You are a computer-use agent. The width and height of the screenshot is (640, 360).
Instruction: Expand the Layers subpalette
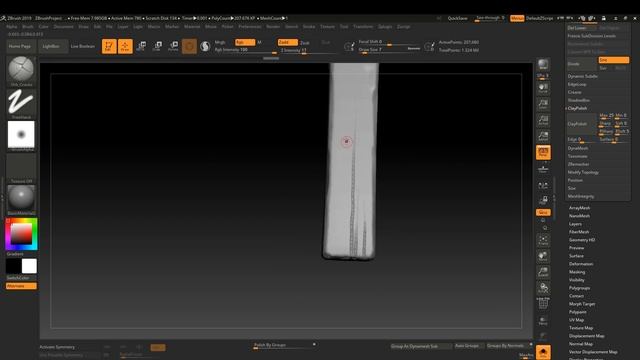tap(576, 224)
